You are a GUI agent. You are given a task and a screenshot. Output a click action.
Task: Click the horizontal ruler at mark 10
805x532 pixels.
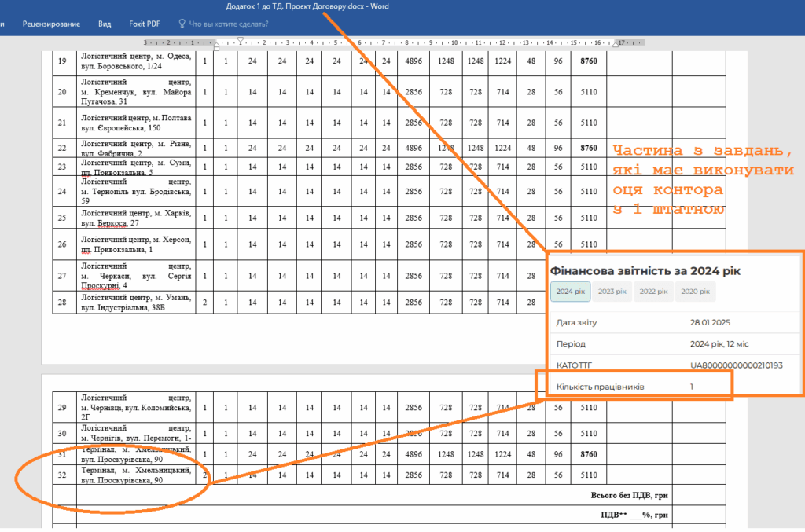coord(454,42)
